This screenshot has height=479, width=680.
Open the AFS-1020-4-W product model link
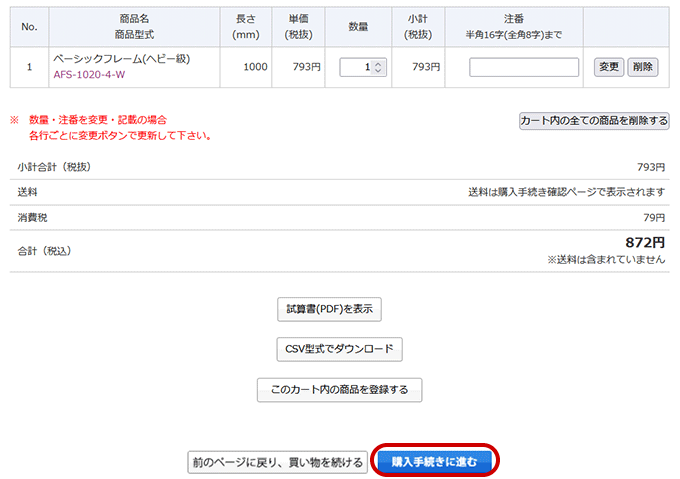pyautogui.click(x=89, y=75)
